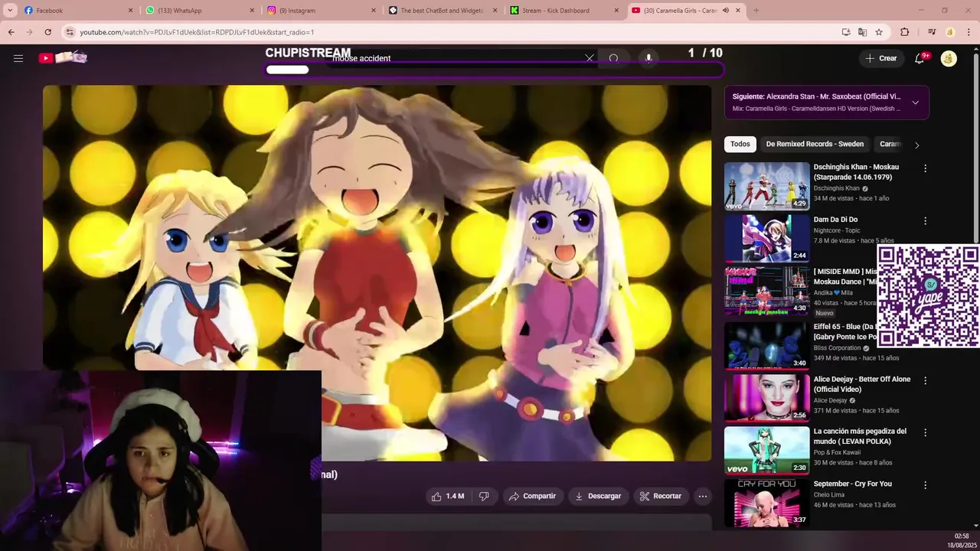The width and height of the screenshot is (980, 551).
Task: Open Dschinghis Khan - Moskau video title
Action: 856,172
